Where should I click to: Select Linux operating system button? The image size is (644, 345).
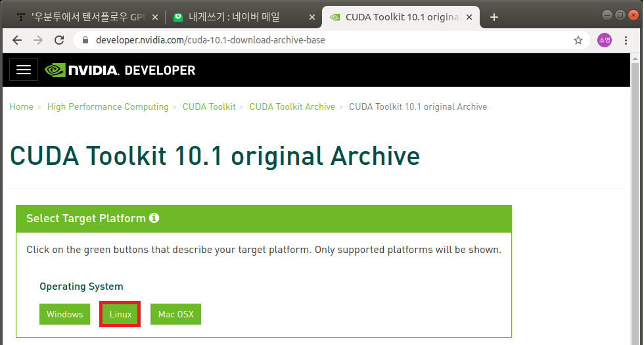[x=120, y=314]
